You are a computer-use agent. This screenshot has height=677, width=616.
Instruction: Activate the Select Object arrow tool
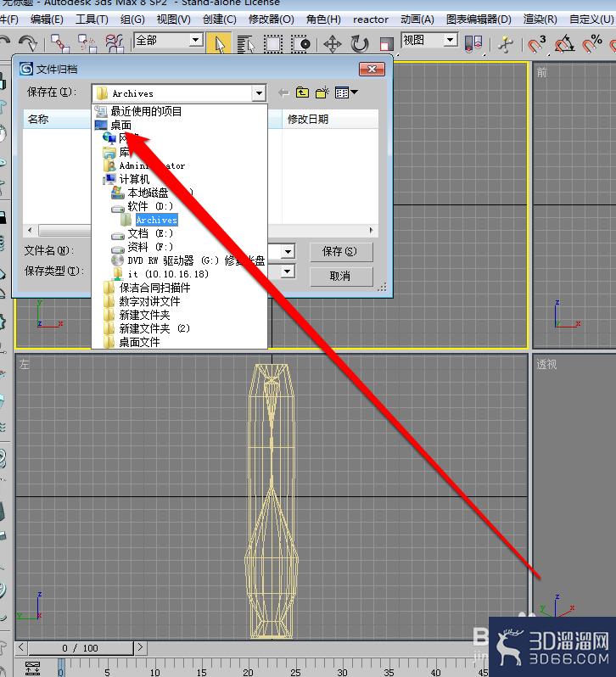point(219,43)
